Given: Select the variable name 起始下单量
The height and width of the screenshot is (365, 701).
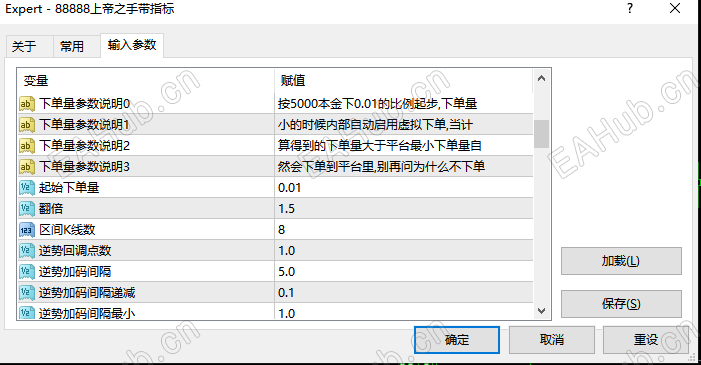Looking at the screenshot, I should (x=69, y=188).
